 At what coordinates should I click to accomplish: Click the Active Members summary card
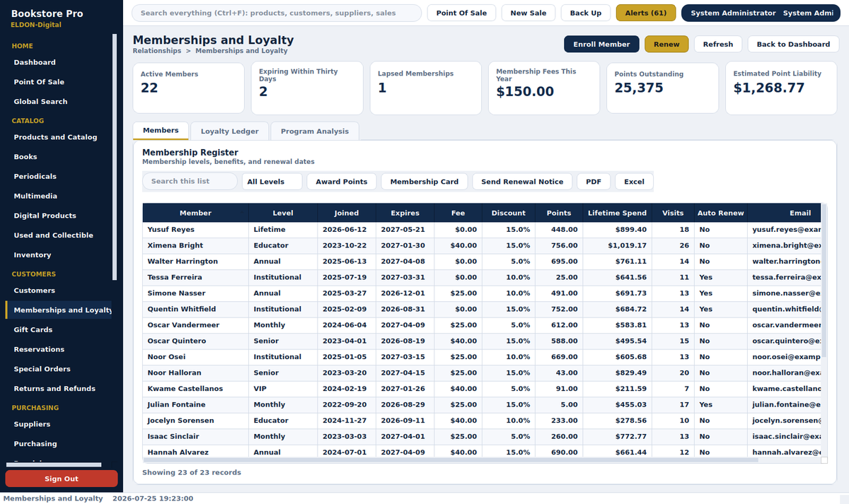(188, 88)
